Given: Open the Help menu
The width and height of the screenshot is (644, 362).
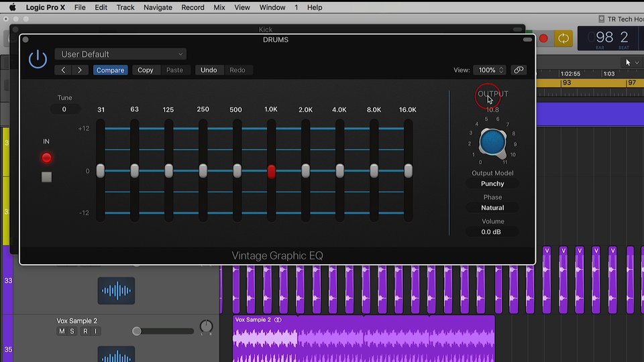Looking at the screenshot, I should (315, 7).
